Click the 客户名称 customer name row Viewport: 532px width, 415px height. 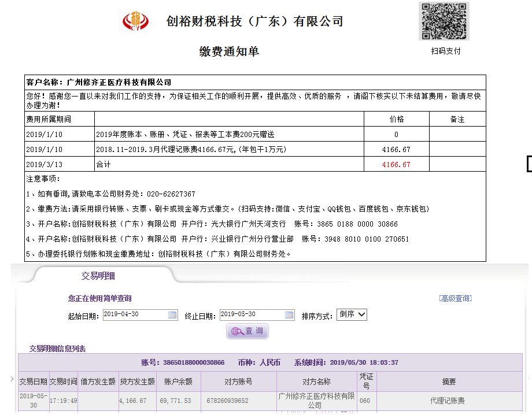point(255,82)
